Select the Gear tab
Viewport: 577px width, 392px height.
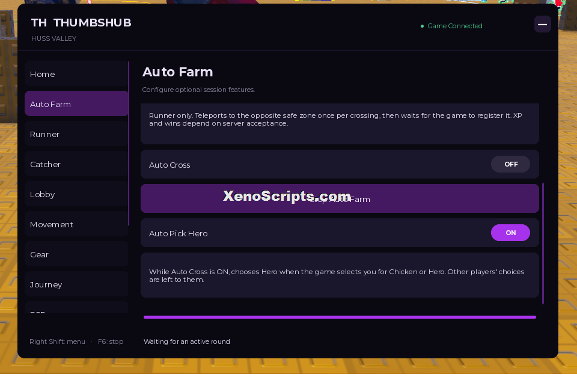pos(76,254)
